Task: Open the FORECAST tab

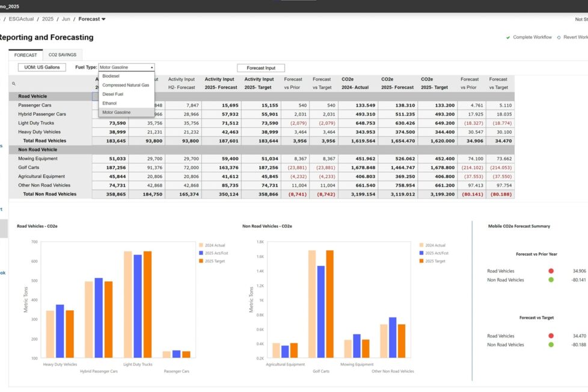Action: (25, 55)
